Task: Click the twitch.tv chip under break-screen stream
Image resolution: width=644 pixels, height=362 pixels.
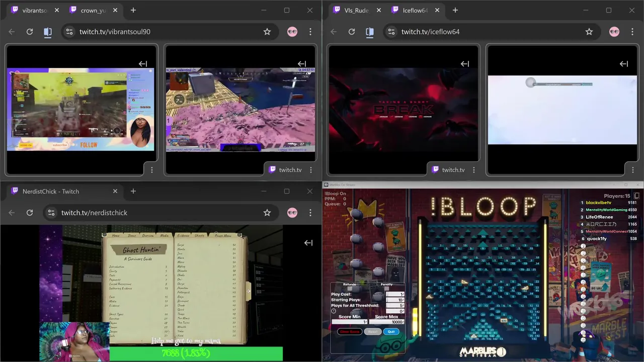Action: (448, 170)
